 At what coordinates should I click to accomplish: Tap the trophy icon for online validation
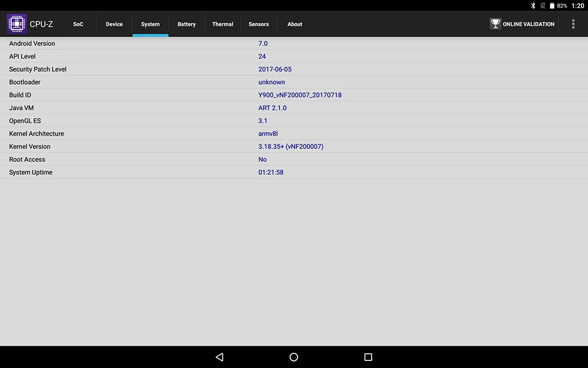(495, 24)
